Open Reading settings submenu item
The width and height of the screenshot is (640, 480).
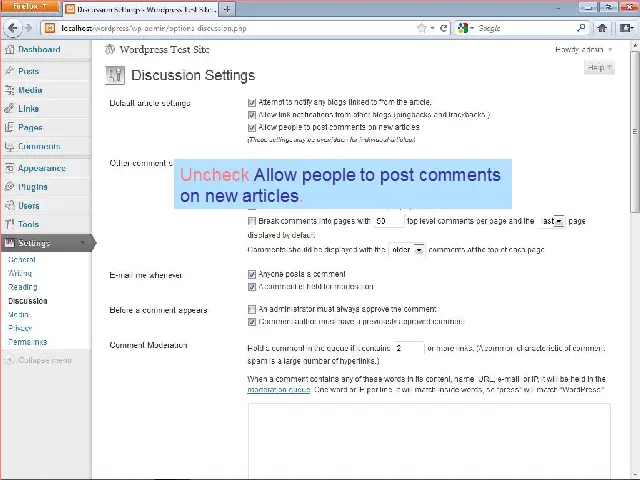pos(23,287)
